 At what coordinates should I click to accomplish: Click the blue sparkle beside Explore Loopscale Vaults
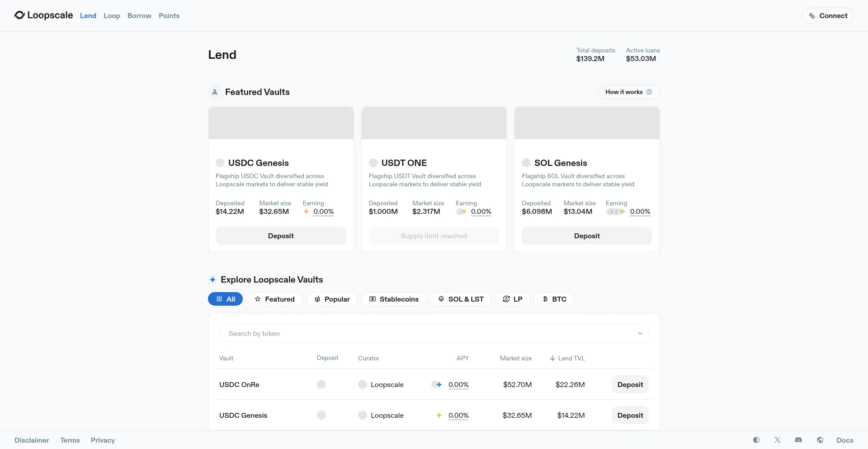[x=212, y=279]
